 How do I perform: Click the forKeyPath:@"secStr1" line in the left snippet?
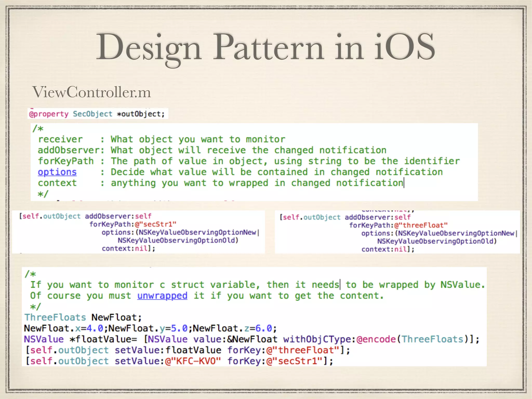tap(133, 224)
